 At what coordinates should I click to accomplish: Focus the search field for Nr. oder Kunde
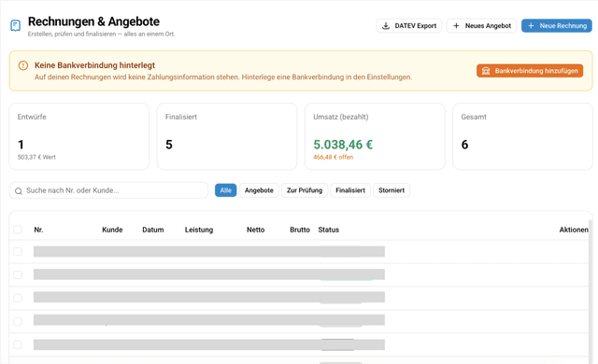tap(108, 190)
